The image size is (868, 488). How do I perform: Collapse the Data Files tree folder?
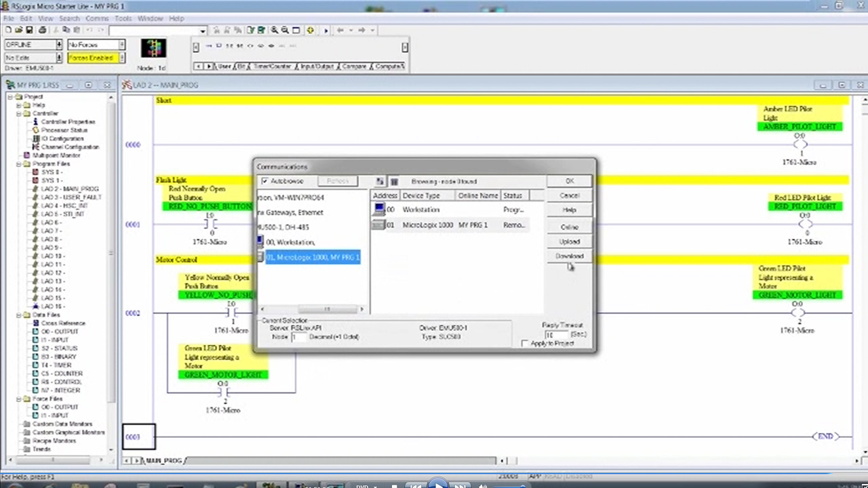[x=19, y=315]
